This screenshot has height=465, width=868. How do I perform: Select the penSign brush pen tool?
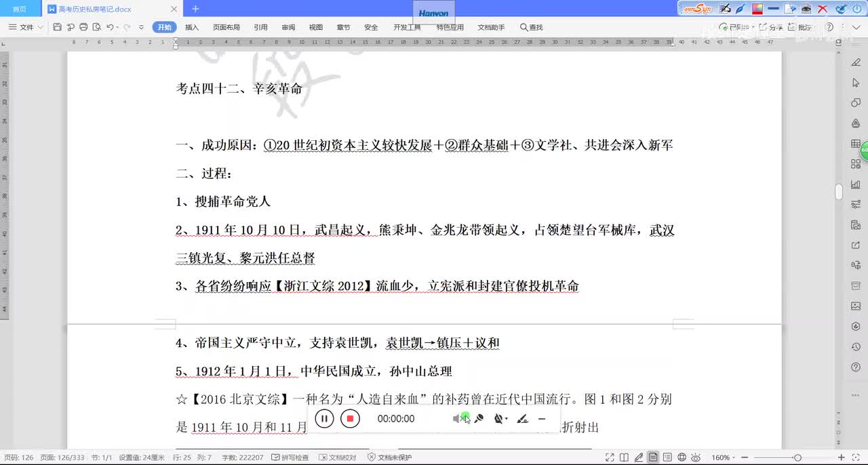741,9
